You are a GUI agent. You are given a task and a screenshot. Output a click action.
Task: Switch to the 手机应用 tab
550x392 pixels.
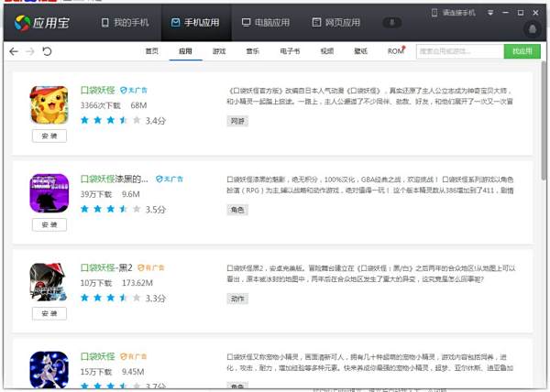pos(195,23)
